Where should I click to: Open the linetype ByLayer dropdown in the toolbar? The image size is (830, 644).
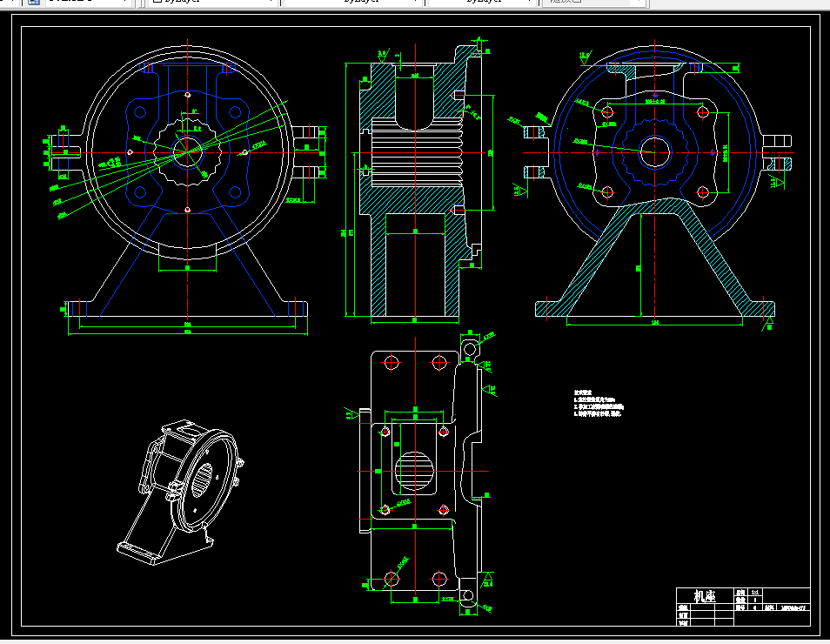(x=353, y=2)
